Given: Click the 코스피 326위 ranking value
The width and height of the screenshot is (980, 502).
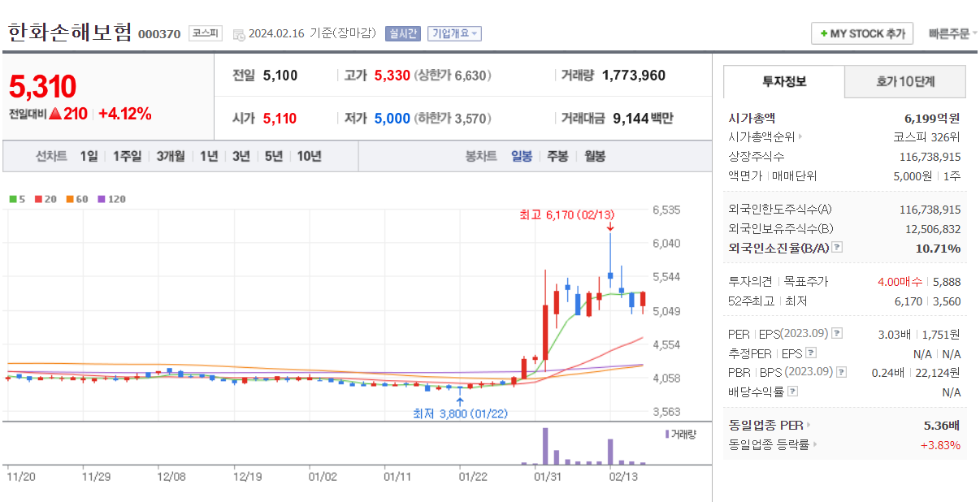Looking at the screenshot, I should point(926,136).
